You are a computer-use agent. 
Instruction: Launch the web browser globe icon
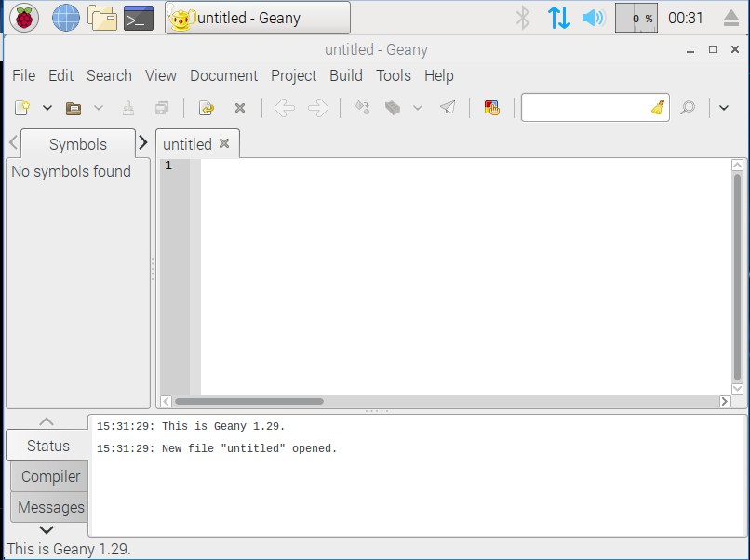(x=65, y=19)
